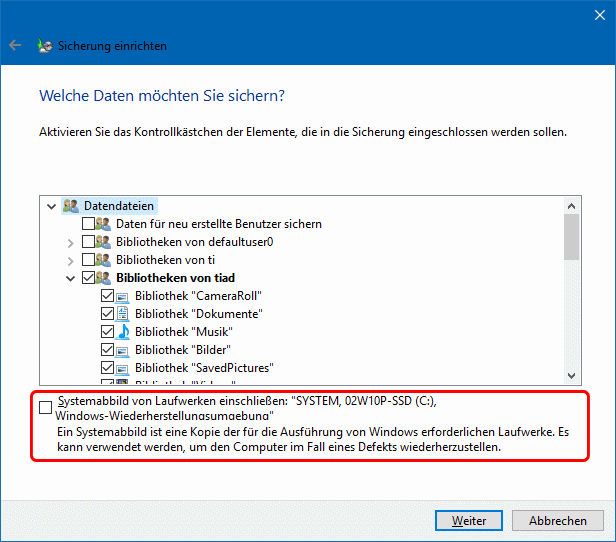The width and height of the screenshot is (616, 542).
Task: Expand the Bibliotheken von ti node
Action: point(70,260)
